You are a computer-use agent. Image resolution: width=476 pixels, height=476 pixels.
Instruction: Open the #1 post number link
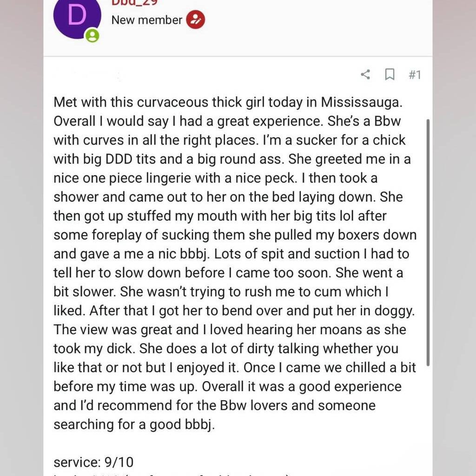[415, 74]
